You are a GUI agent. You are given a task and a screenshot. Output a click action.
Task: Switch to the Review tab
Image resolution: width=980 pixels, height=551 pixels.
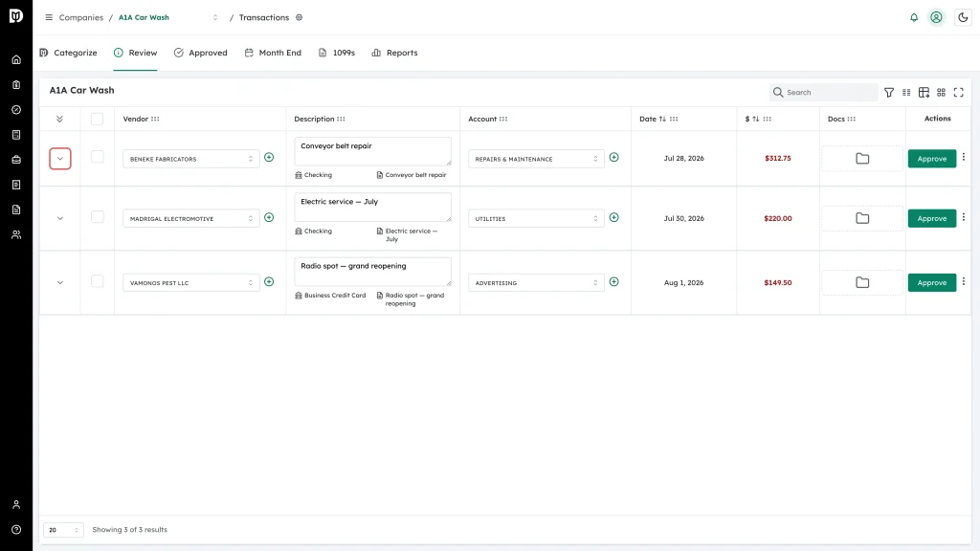tap(136, 53)
